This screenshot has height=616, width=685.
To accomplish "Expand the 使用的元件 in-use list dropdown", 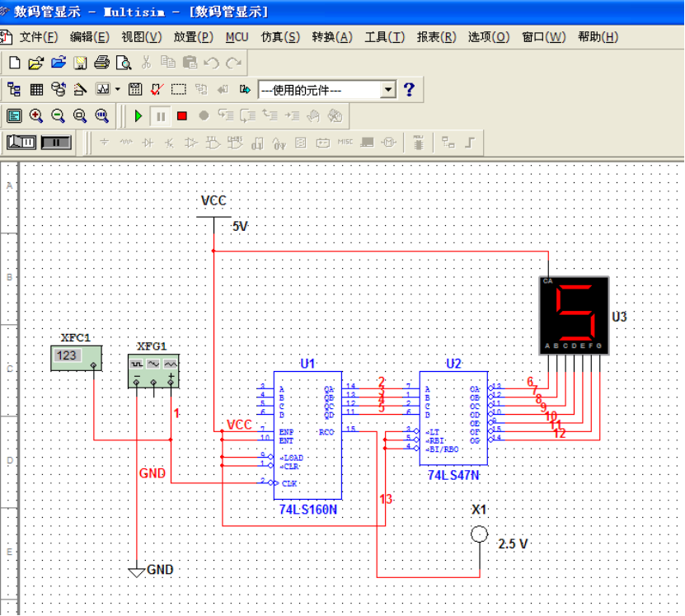I will (x=388, y=90).
